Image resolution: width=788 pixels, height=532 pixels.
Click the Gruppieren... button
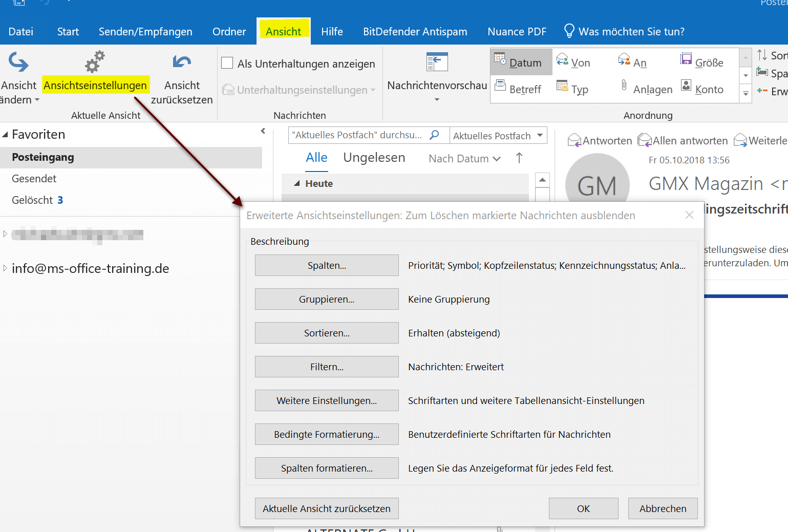pos(327,299)
